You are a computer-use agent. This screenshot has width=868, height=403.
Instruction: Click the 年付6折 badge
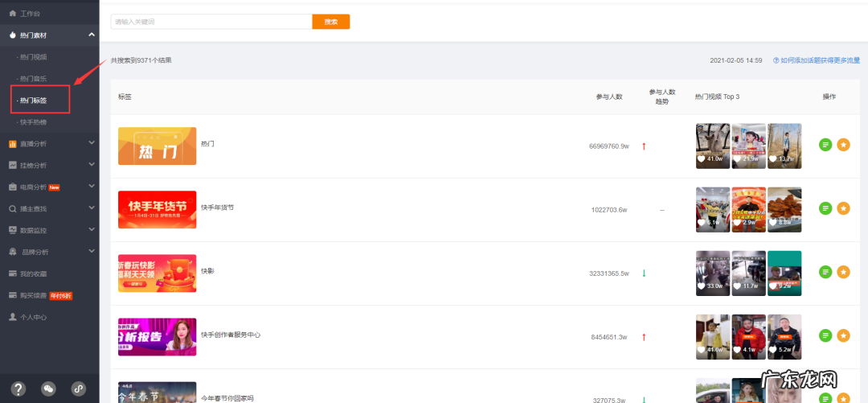61,296
